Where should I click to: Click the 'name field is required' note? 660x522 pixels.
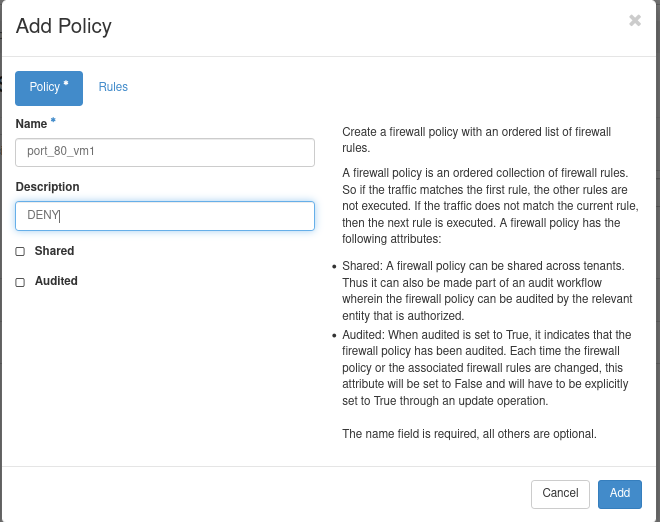tap(469, 434)
